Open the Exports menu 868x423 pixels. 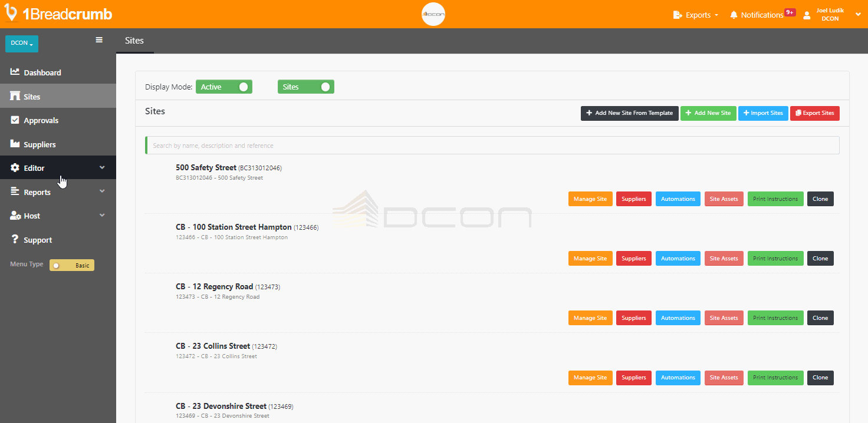tap(696, 14)
